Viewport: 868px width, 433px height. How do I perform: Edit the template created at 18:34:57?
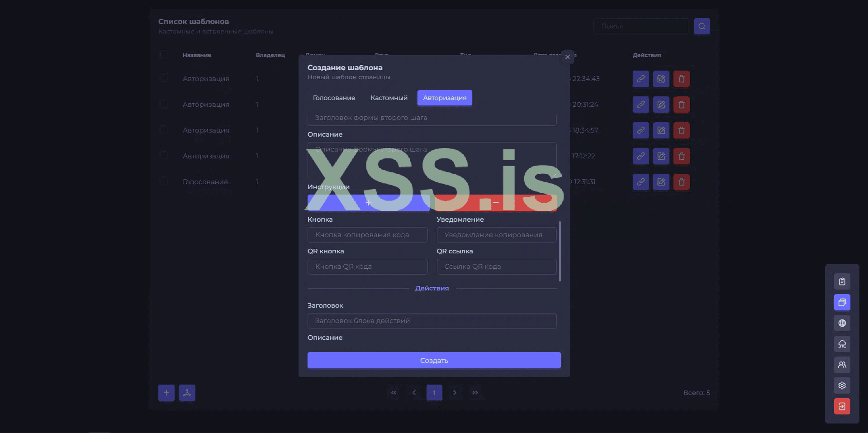(661, 130)
